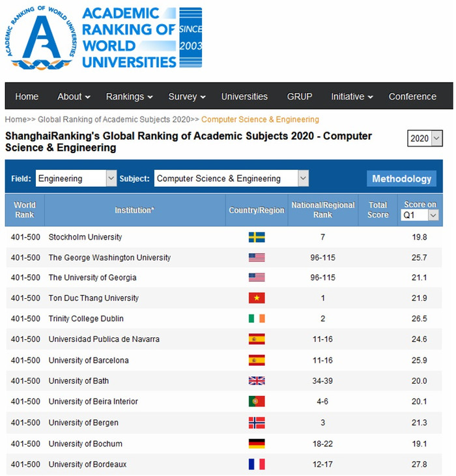This screenshot has height=476, width=456.
Task: Click Sweden flag next to Stockholm University
Action: pyautogui.click(x=257, y=237)
